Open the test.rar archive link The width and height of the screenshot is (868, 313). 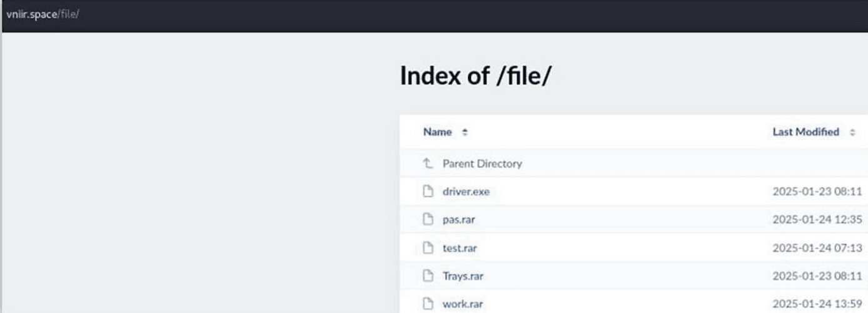tap(460, 248)
